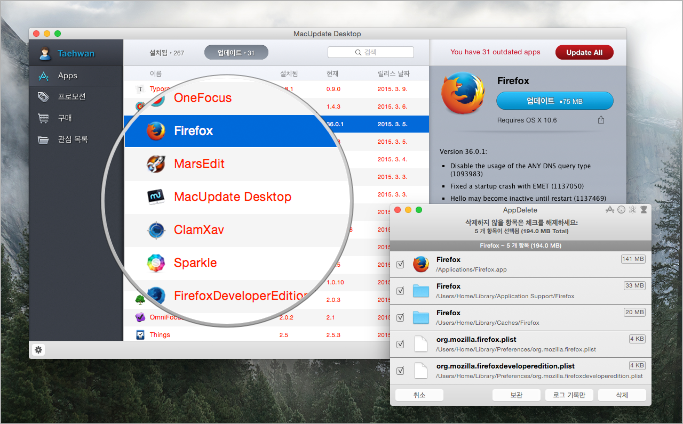Click the 'Version 36.0.1:' release notes heading
This screenshot has height=424, width=683.
pos(463,152)
